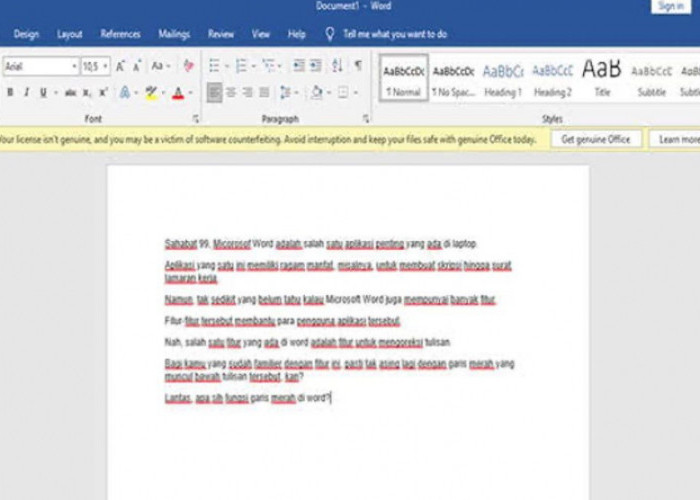The height and width of the screenshot is (500, 700).
Task: Open the References tab
Action: (x=121, y=34)
